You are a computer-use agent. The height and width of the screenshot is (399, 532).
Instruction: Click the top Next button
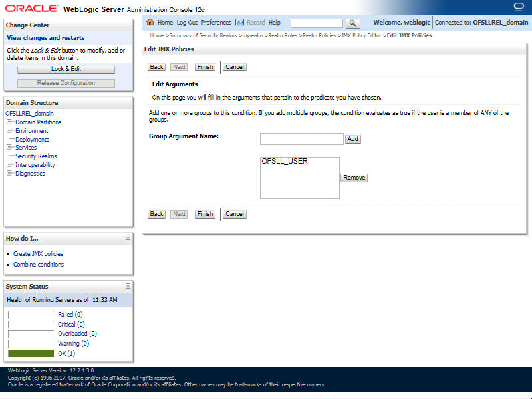pyautogui.click(x=179, y=67)
